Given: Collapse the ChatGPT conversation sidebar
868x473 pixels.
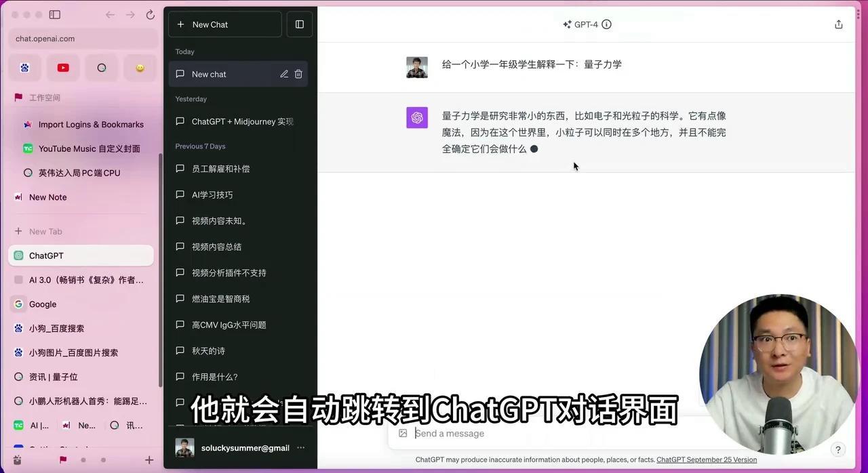Looking at the screenshot, I should 299,24.
